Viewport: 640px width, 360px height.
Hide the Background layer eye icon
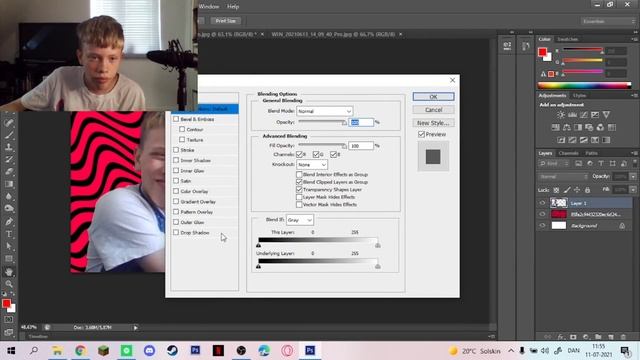542,225
